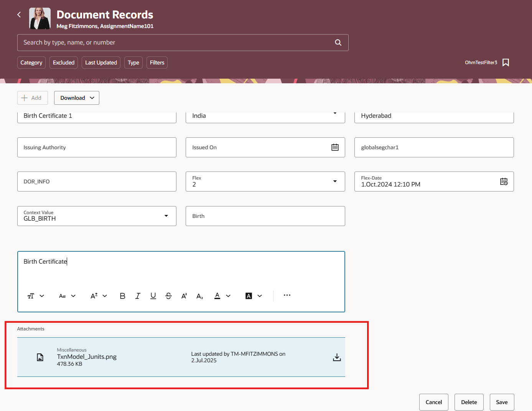Click the Type filter chip
Image resolution: width=532 pixels, height=411 pixels.
pyautogui.click(x=133, y=63)
